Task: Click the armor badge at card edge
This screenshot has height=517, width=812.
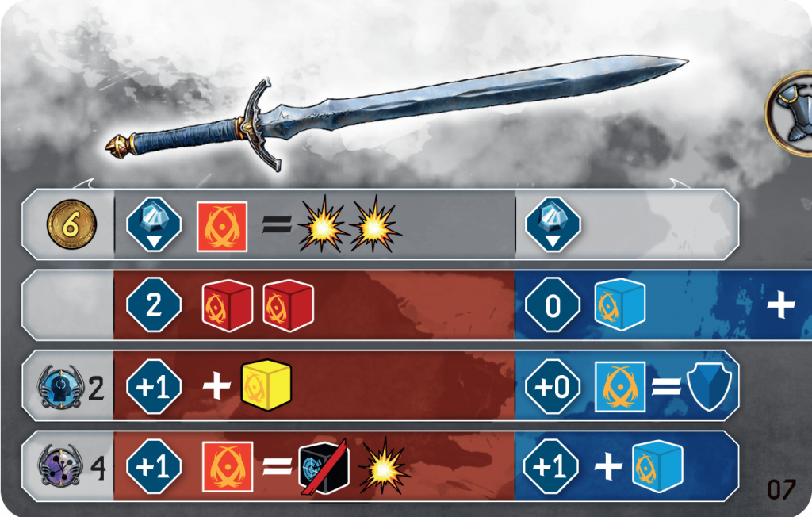Action: point(790,113)
